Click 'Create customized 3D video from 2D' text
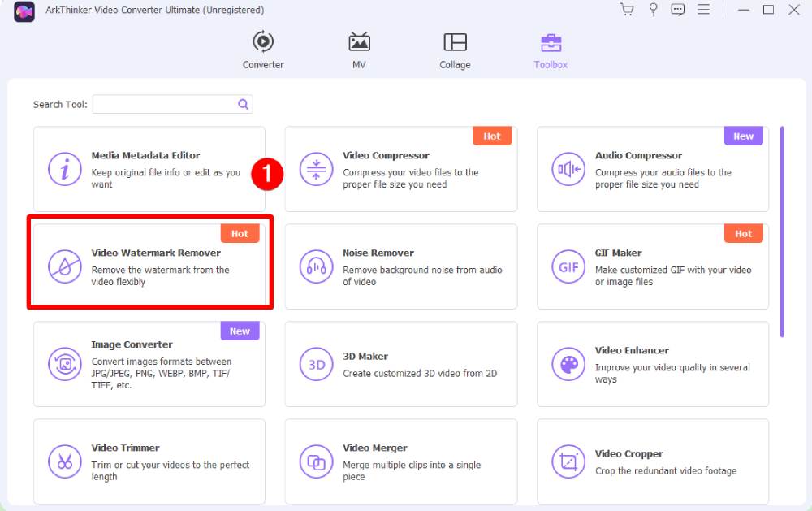Viewport: 812px width, 511px height. tap(420, 373)
